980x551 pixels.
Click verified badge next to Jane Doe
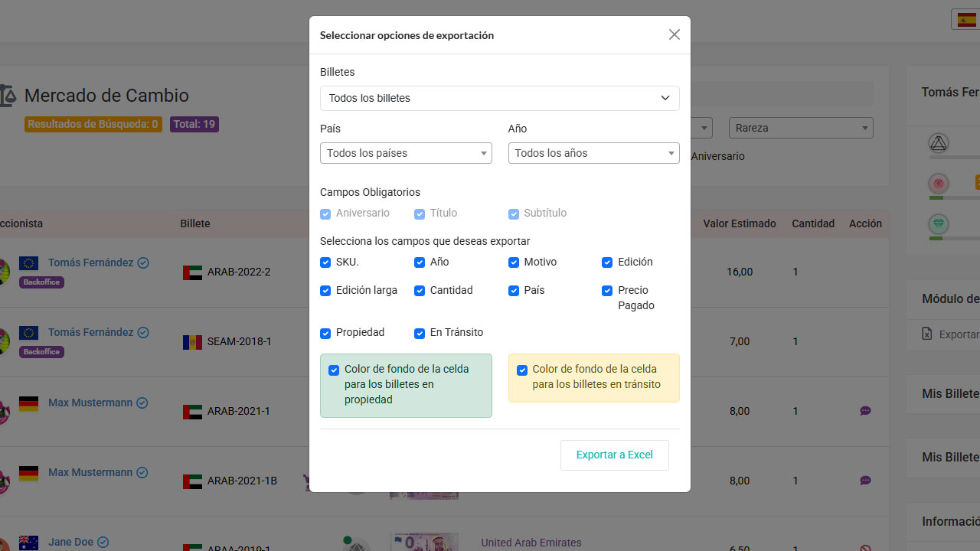tap(103, 542)
